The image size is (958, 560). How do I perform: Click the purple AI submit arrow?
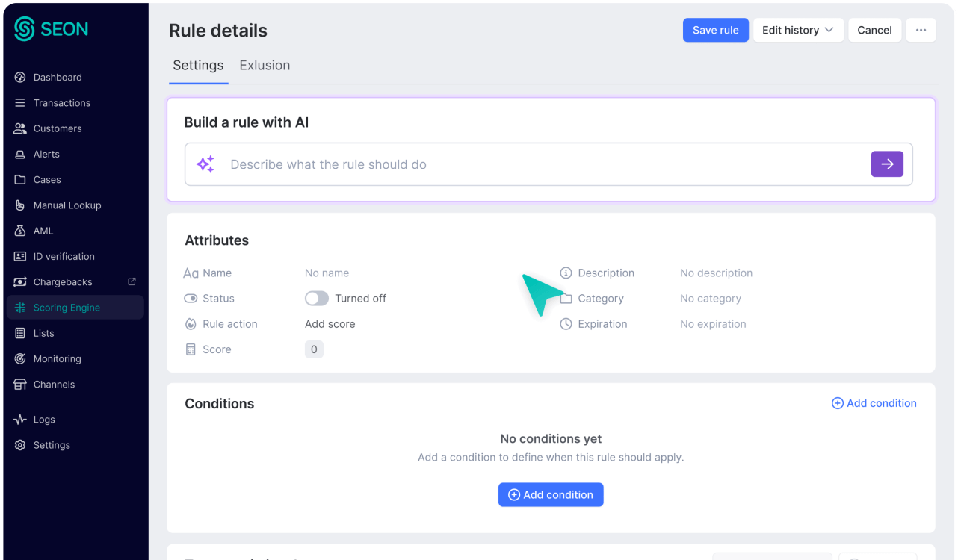click(x=887, y=164)
